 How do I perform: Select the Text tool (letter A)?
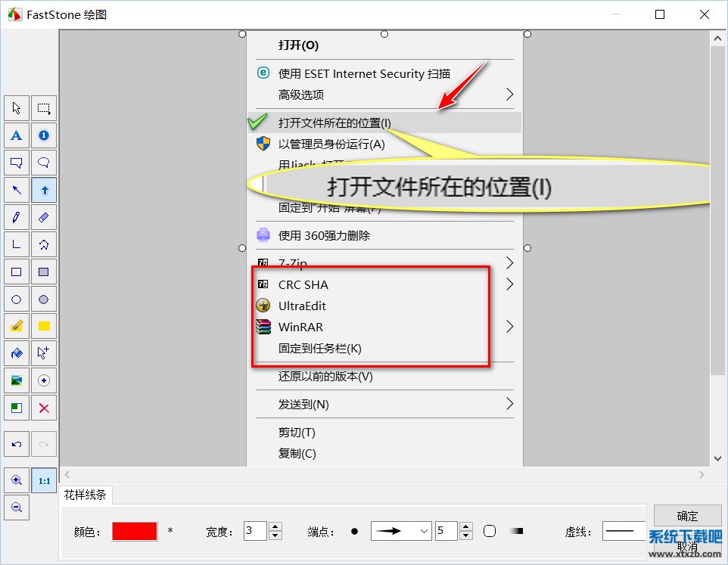17,135
